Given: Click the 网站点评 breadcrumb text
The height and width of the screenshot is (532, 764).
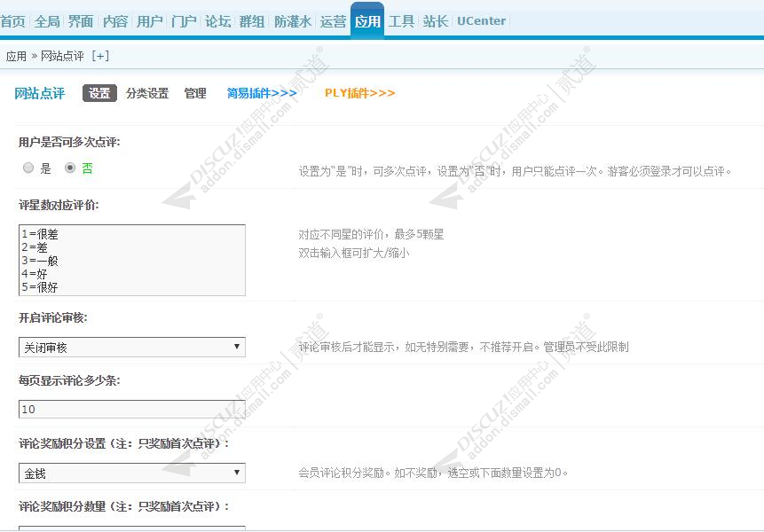Looking at the screenshot, I should point(62,56).
